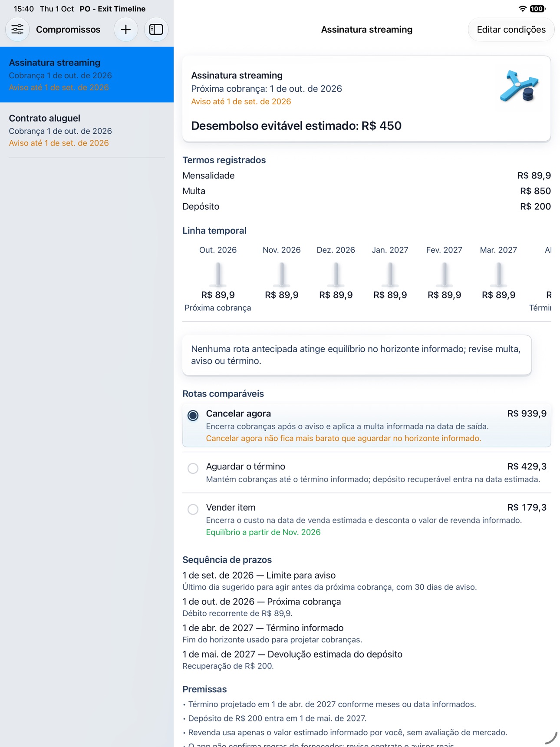560x747 pixels.
Task: Tap the Depósito R$ 200 row
Action: 367,207
